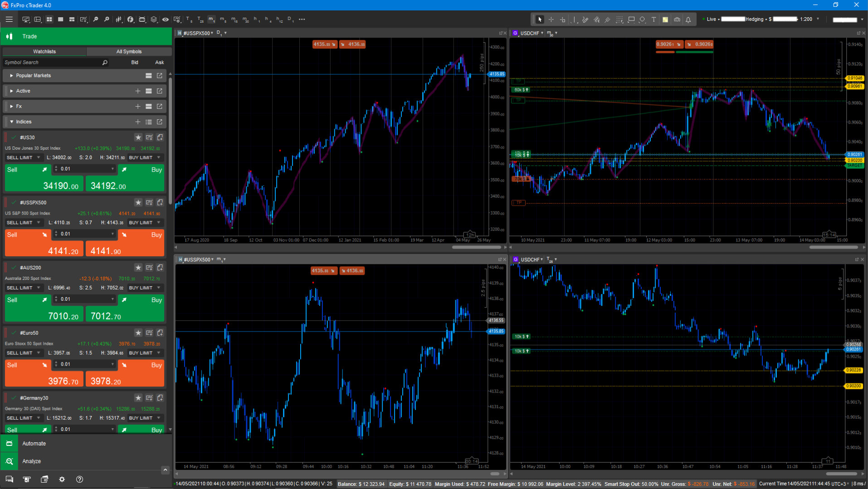Open help question mark icon
The height and width of the screenshot is (489, 868).
click(x=80, y=479)
